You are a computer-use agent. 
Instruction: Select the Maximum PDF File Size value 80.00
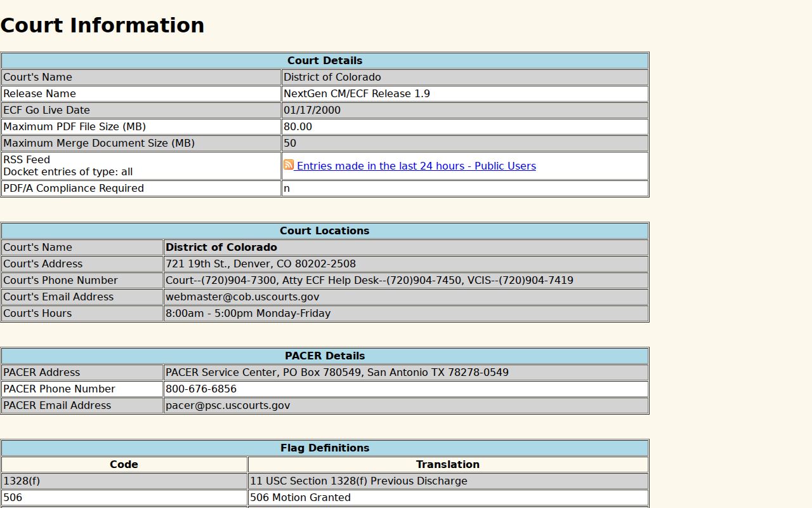[x=298, y=127]
